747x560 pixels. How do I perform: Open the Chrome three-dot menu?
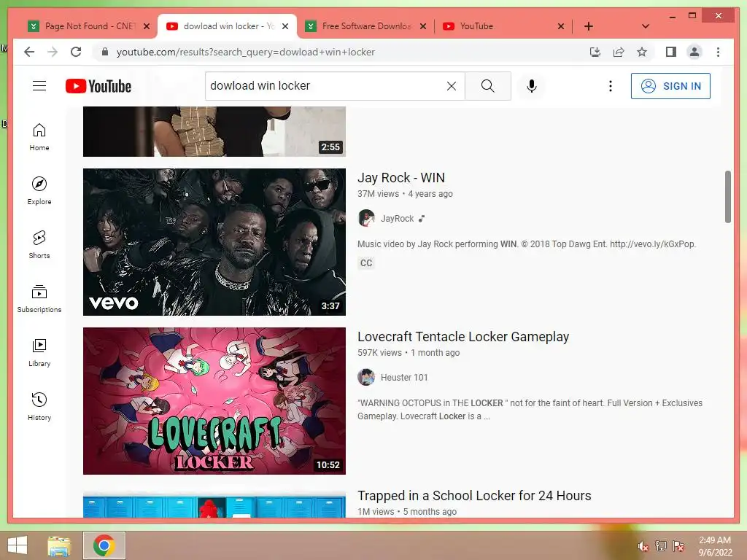point(718,52)
